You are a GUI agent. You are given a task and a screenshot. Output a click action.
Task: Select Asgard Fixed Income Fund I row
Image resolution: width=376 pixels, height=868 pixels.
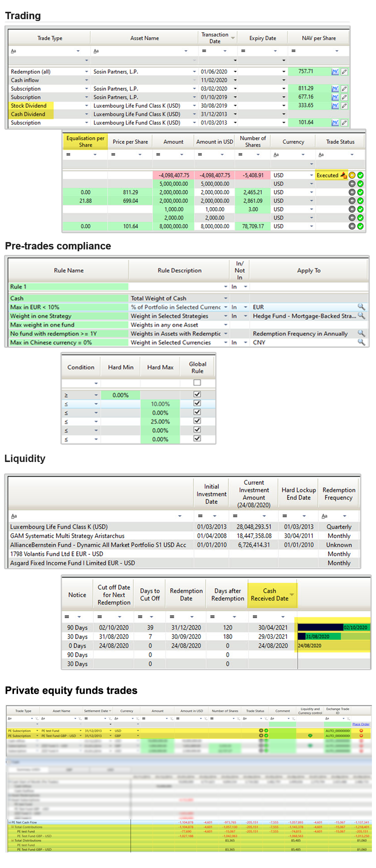184,563
